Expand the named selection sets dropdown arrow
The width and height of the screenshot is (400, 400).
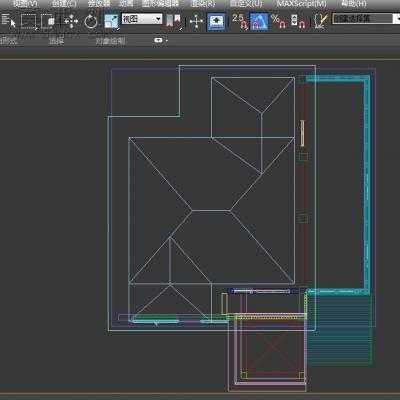[x=397, y=18]
